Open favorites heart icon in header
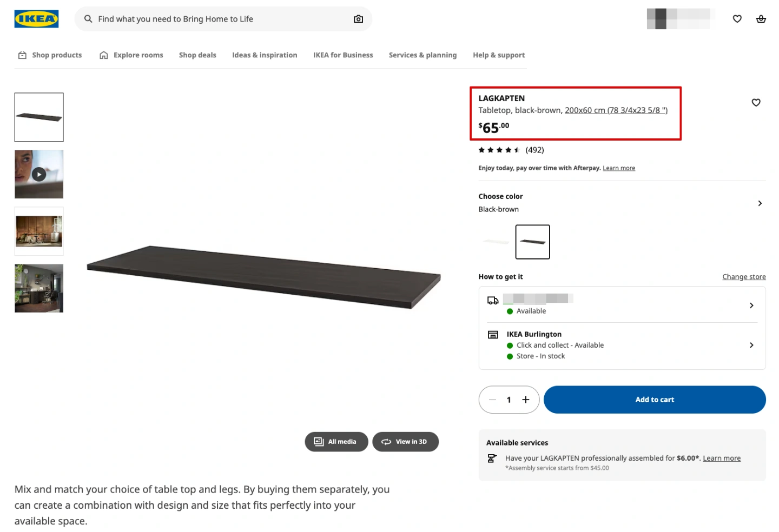 pos(737,19)
